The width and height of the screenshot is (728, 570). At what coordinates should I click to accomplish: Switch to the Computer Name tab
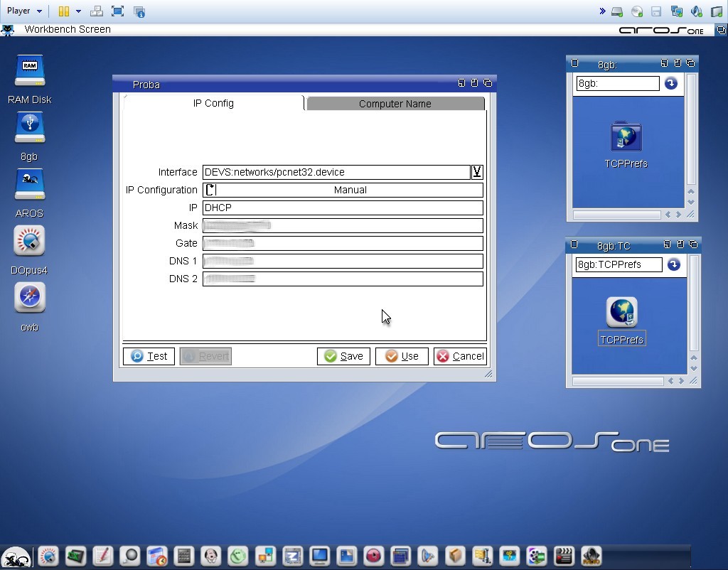(x=395, y=104)
